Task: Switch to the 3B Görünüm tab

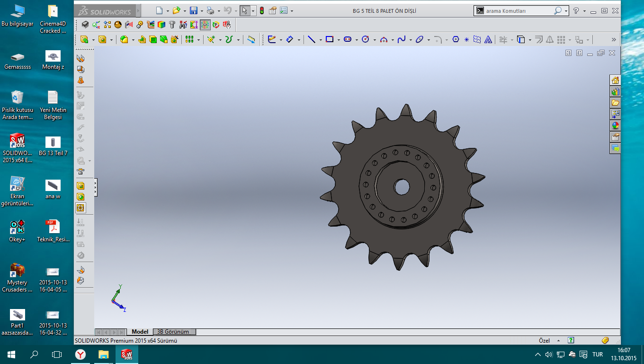Action: pos(173,332)
